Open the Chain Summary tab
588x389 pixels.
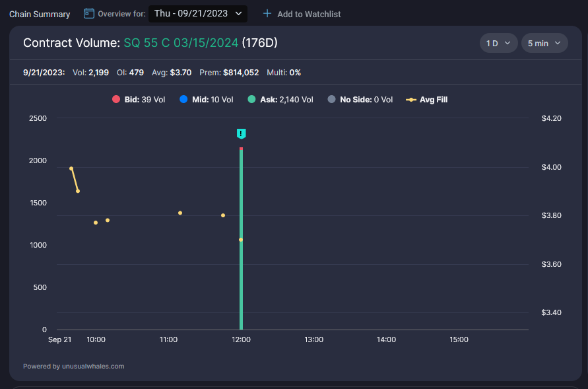[40, 15]
